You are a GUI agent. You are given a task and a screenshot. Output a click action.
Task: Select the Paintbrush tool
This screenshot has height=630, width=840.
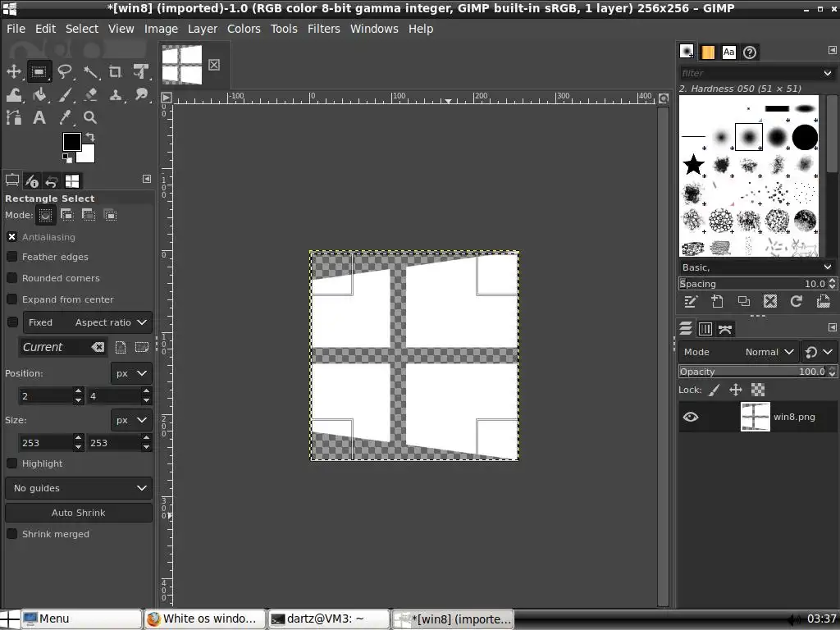coord(65,95)
